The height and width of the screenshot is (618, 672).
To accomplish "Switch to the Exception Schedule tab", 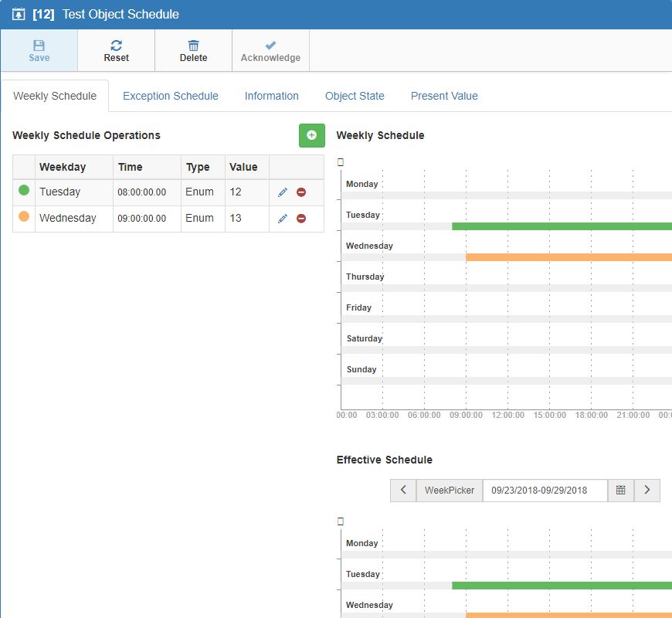I will (x=170, y=96).
